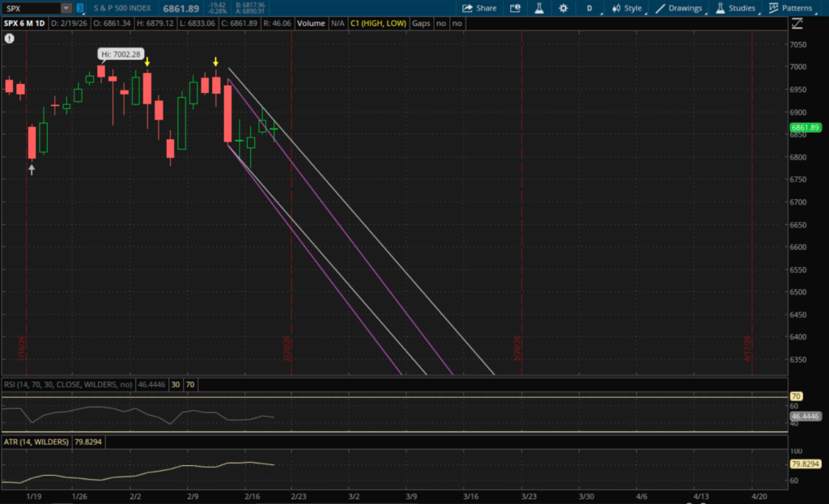
Task: Open the Drawings menu
Action: (x=678, y=8)
